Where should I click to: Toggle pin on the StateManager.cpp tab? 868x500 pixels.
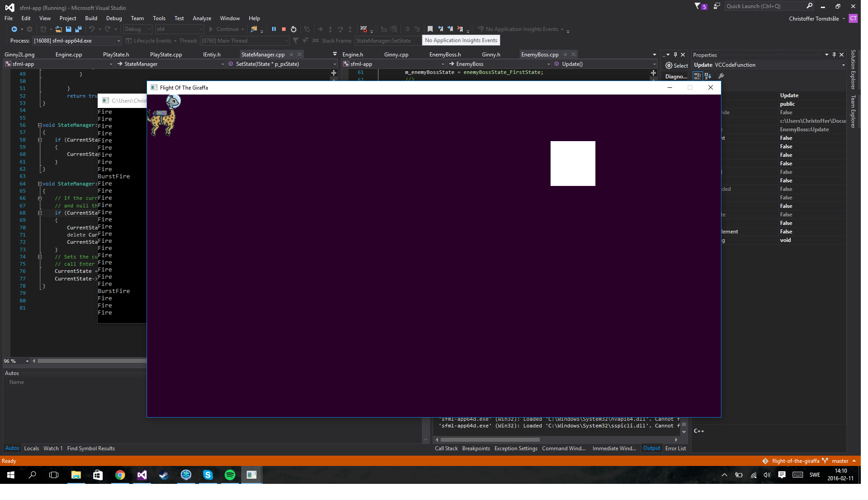tap(291, 55)
